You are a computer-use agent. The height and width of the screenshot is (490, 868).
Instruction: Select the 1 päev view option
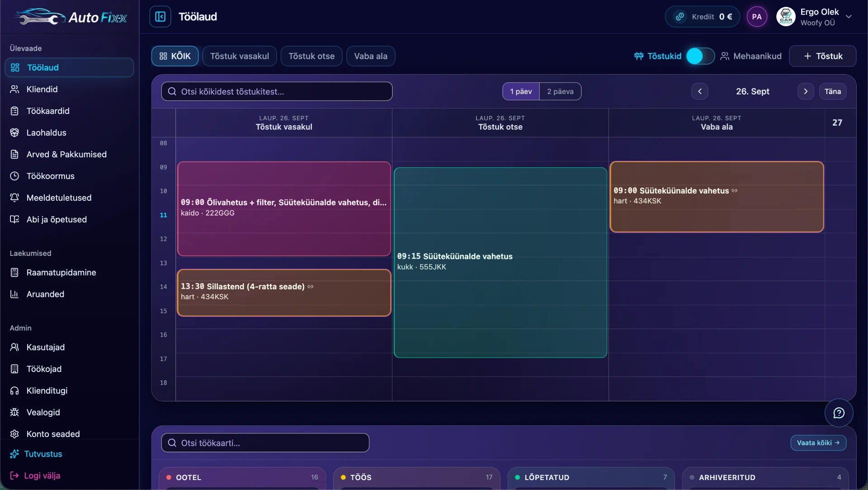pos(521,91)
